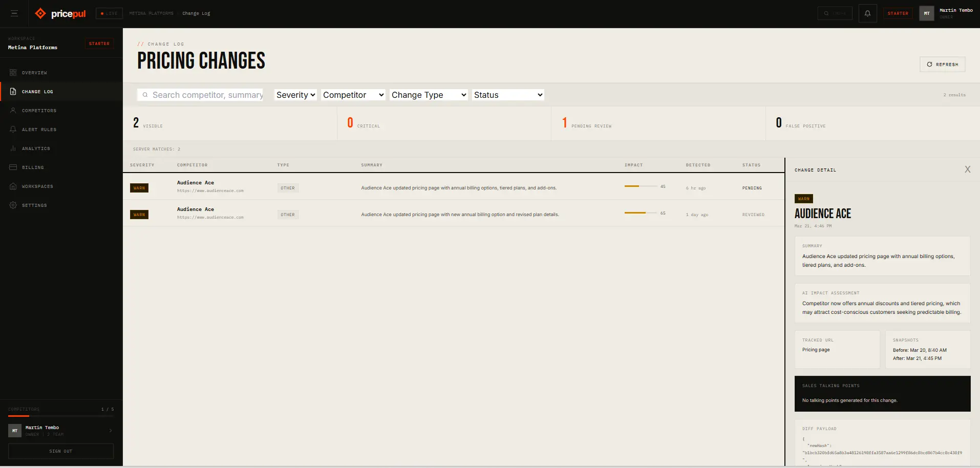Click the AUDIENCE ACE heading in the detail panel

[823, 214]
